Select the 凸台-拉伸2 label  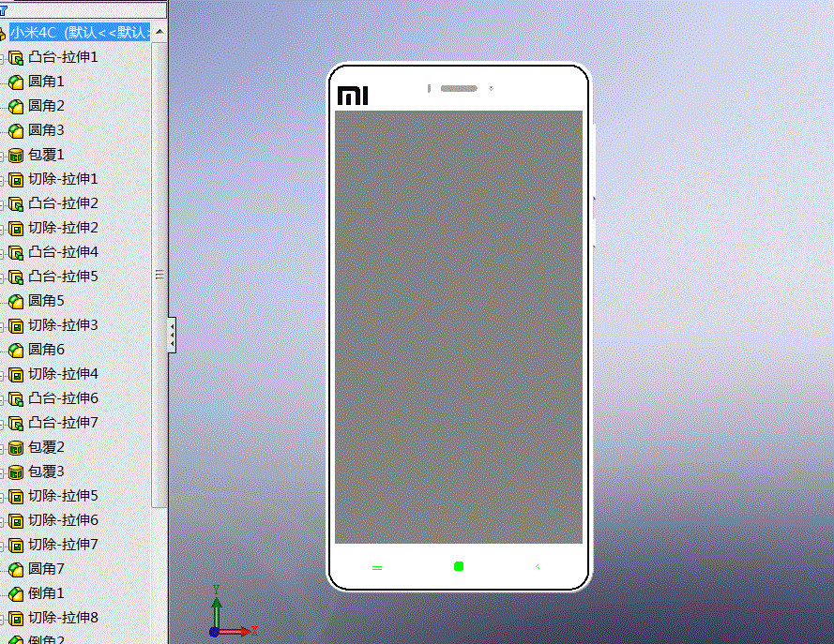[x=63, y=203]
